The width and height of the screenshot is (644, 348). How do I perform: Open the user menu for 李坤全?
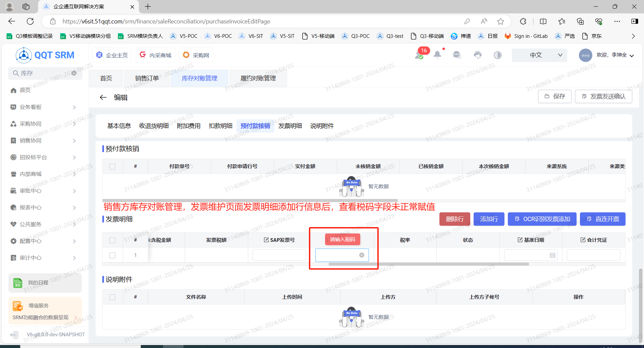tap(606, 55)
